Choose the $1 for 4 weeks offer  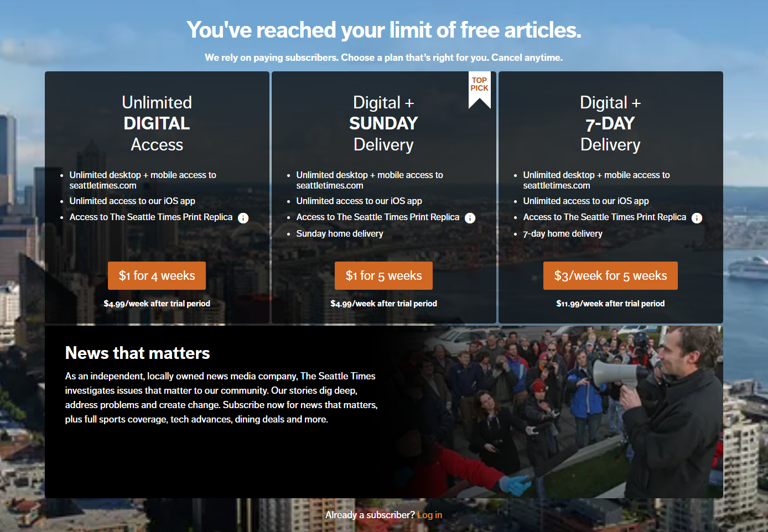pos(157,275)
